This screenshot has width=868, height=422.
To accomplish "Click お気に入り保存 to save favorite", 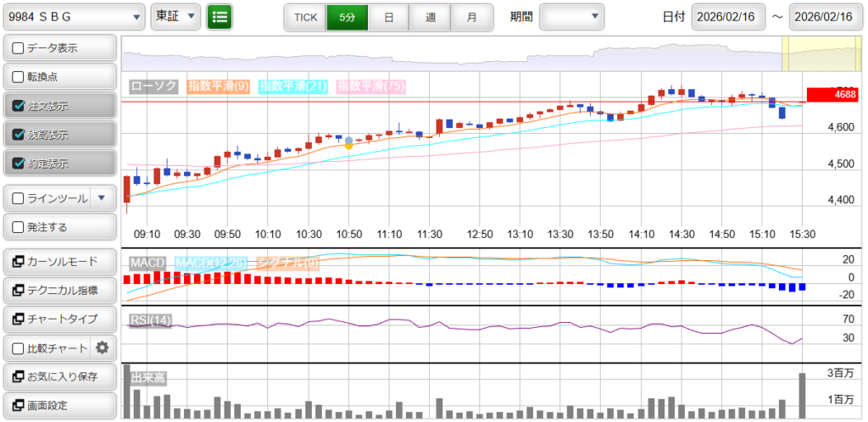I will coord(58,376).
